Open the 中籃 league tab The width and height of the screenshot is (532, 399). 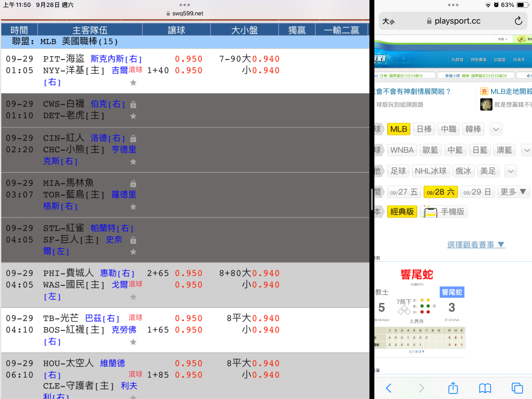coord(455,150)
